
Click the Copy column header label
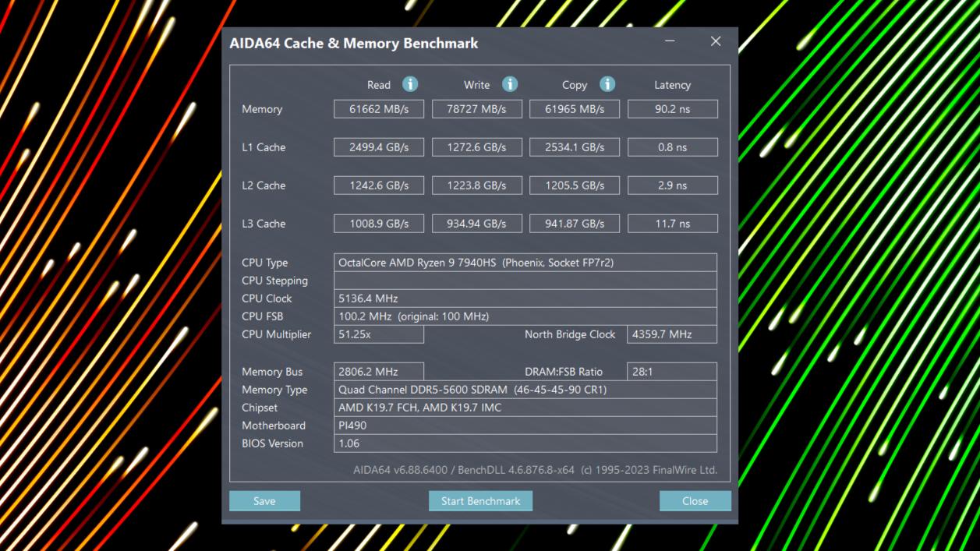575,85
